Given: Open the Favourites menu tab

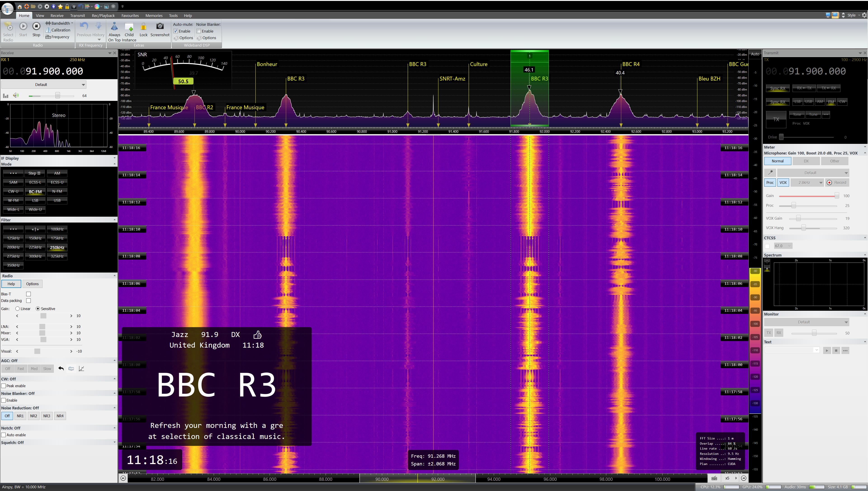Looking at the screenshot, I should coord(130,16).
